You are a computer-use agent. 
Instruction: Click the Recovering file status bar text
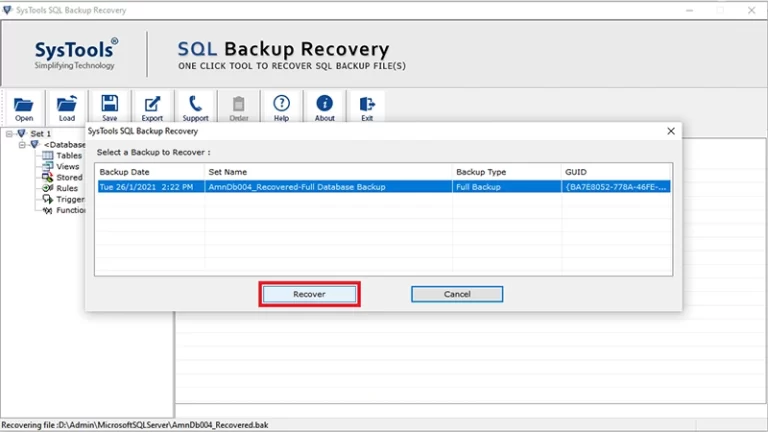(x=135, y=425)
